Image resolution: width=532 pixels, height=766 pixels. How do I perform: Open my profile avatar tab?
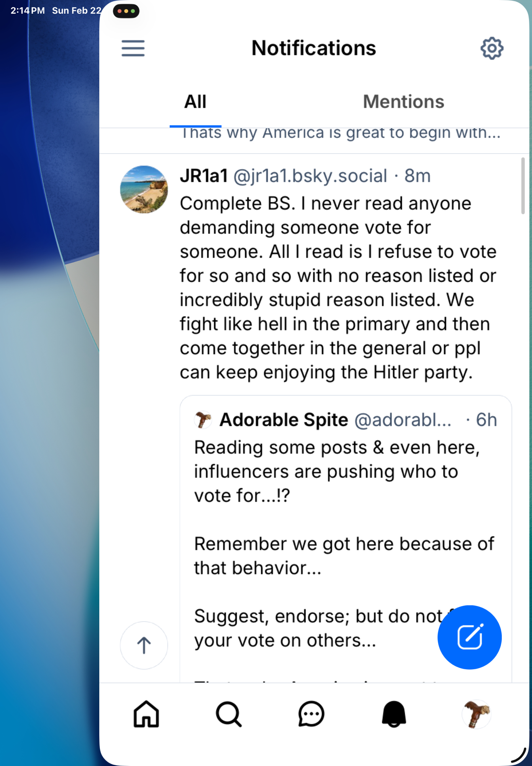tap(476, 714)
